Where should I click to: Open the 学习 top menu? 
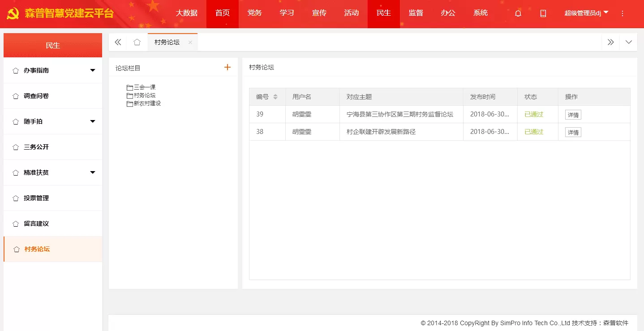pyautogui.click(x=287, y=13)
